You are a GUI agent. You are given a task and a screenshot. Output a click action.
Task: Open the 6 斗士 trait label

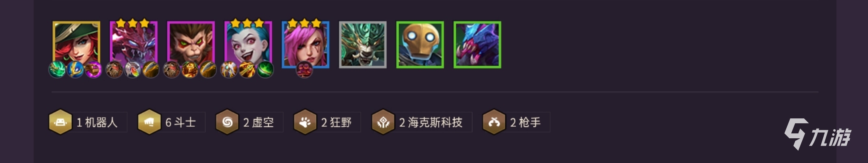click(x=181, y=122)
